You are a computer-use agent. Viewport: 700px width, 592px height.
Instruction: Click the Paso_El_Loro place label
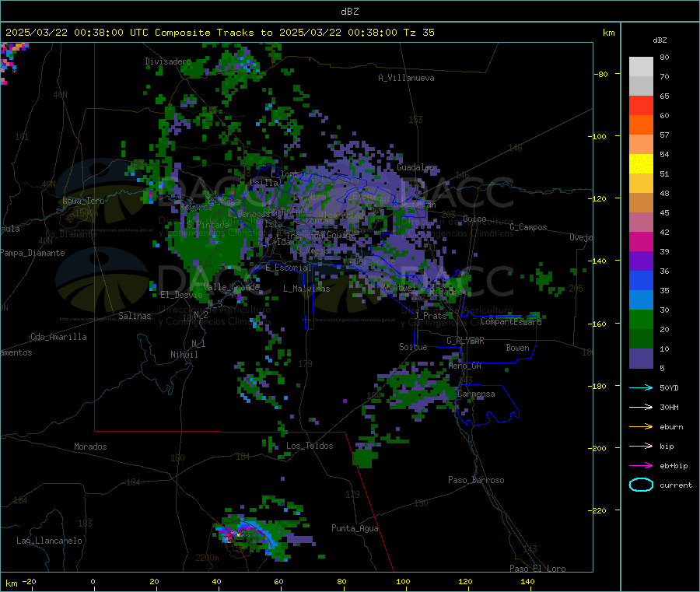point(537,569)
